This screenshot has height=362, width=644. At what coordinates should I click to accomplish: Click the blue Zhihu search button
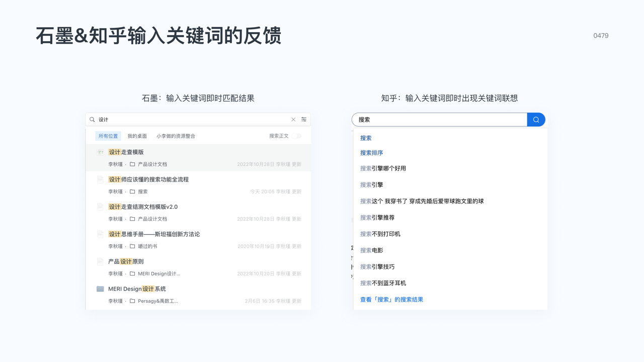pos(536,120)
